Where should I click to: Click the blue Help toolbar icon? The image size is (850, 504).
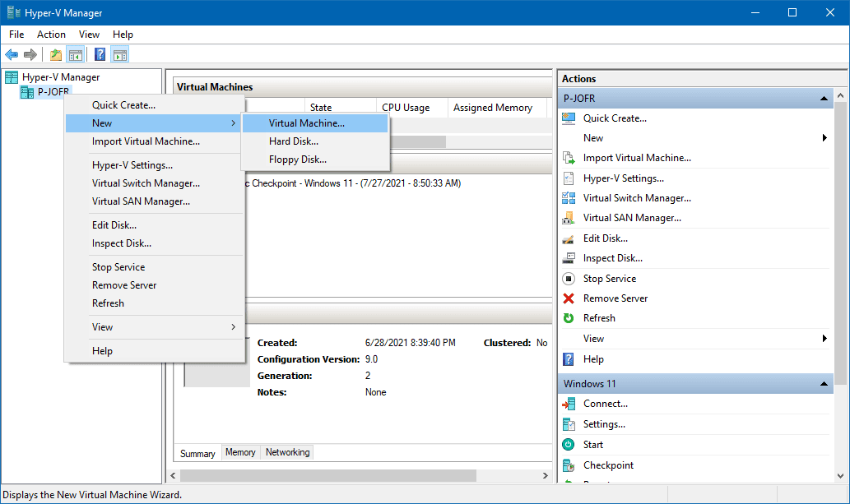click(x=100, y=55)
